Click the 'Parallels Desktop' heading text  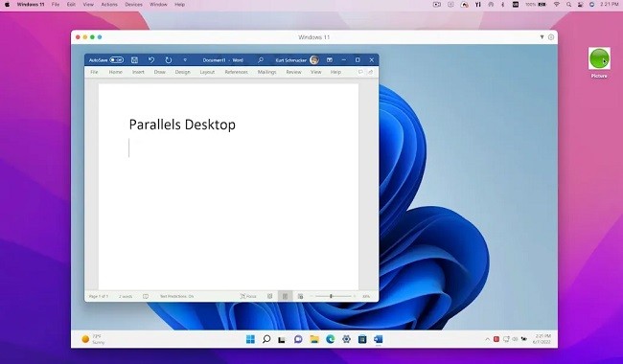coord(182,125)
